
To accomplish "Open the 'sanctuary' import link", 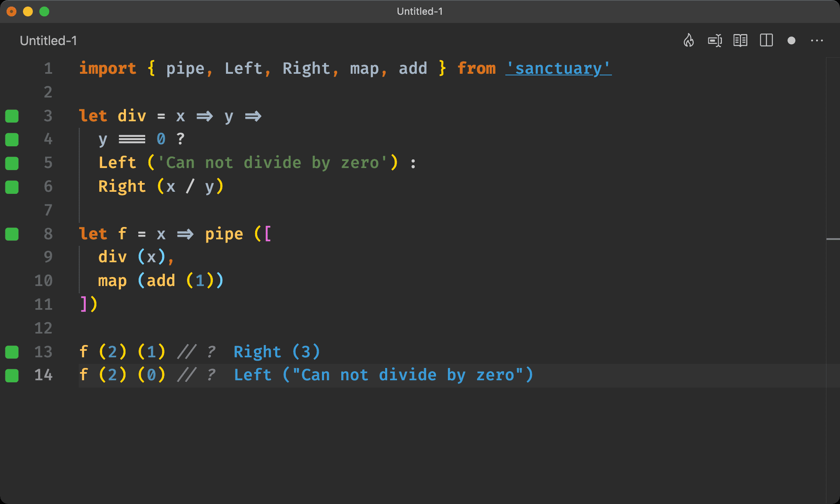I will click(558, 68).
